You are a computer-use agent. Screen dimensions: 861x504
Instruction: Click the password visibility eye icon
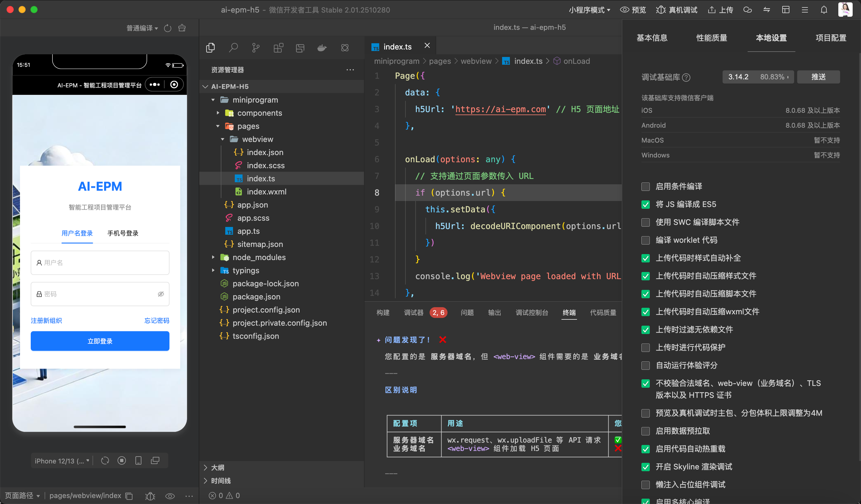click(161, 294)
